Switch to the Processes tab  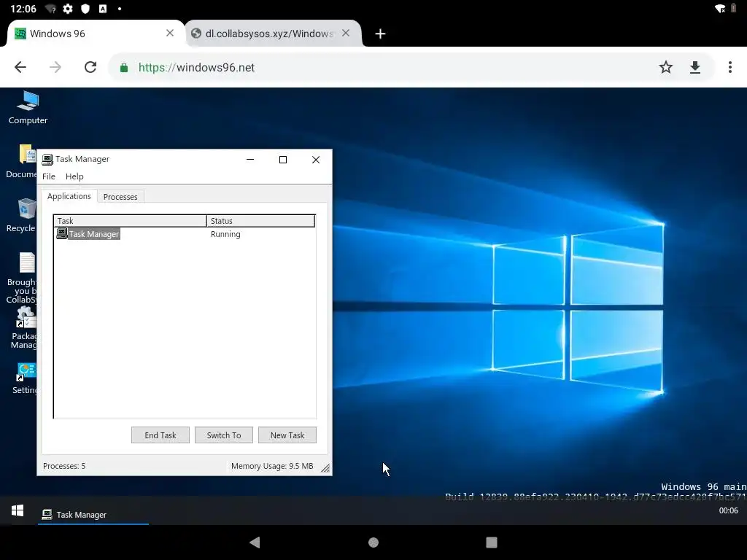120,197
